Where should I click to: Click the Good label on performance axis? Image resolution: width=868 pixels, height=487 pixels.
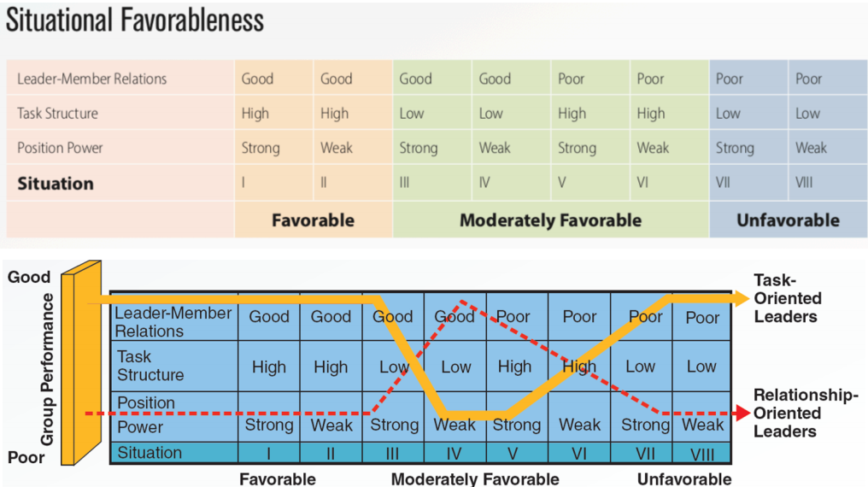coord(29,277)
